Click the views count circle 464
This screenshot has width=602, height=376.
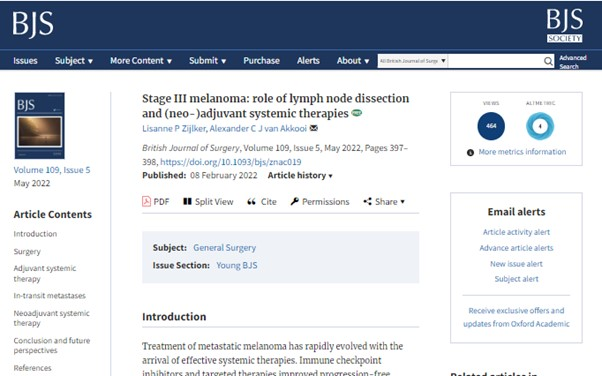(x=491, y=126)
